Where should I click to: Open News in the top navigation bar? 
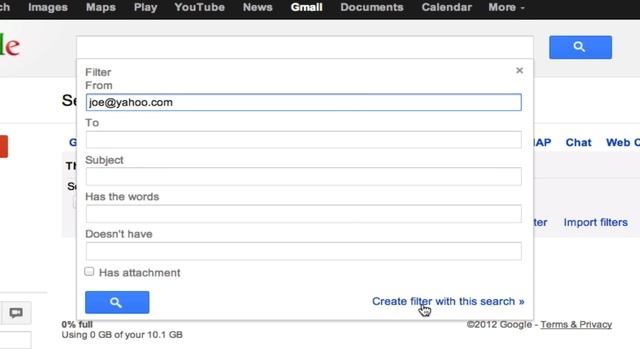point(258,7)
